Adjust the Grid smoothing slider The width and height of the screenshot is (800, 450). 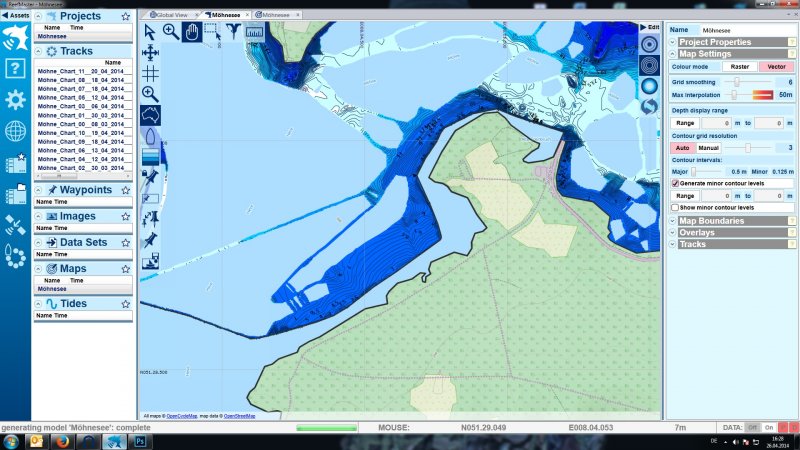(x=738, y=82)
